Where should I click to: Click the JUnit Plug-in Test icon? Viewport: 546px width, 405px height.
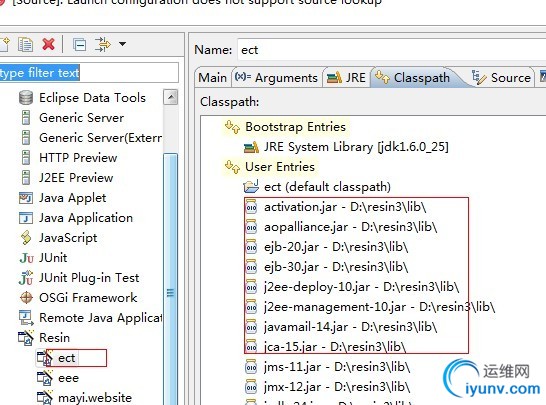pyautogui.click(x=26, y=278)
